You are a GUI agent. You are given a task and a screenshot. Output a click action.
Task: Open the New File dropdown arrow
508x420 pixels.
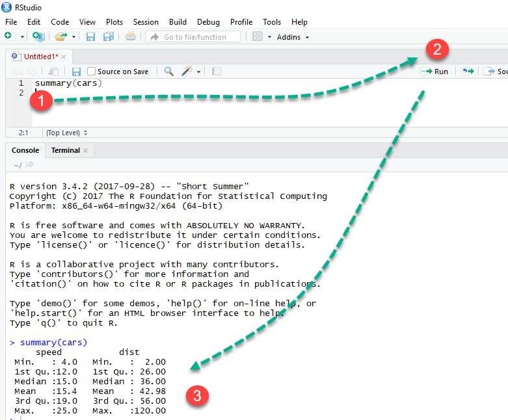(22, 37)
